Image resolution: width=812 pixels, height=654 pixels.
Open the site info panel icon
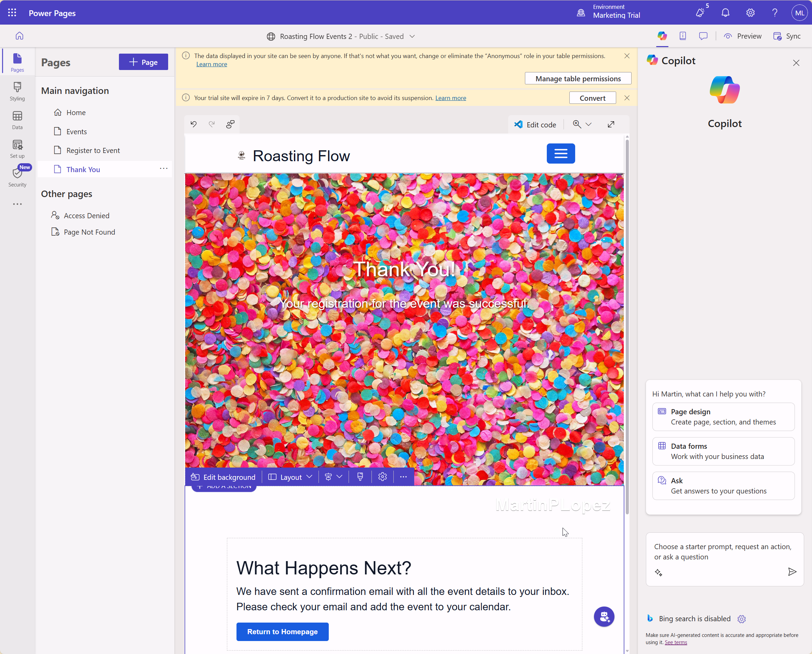683,36
